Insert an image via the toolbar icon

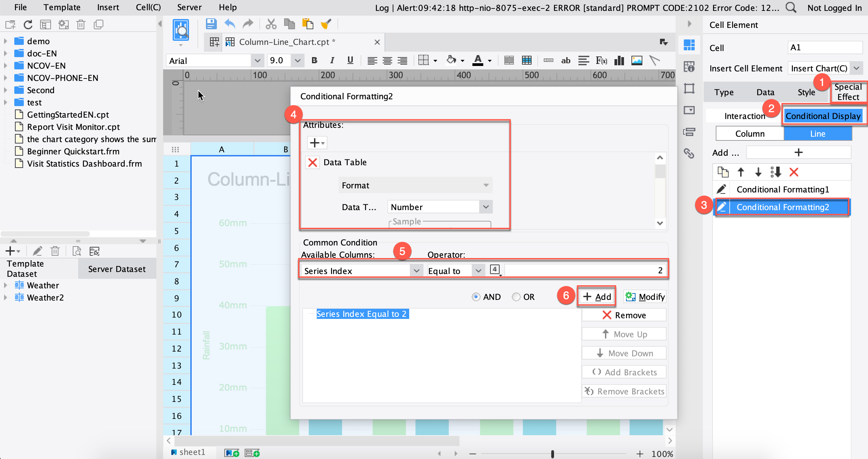click(636, 61)
